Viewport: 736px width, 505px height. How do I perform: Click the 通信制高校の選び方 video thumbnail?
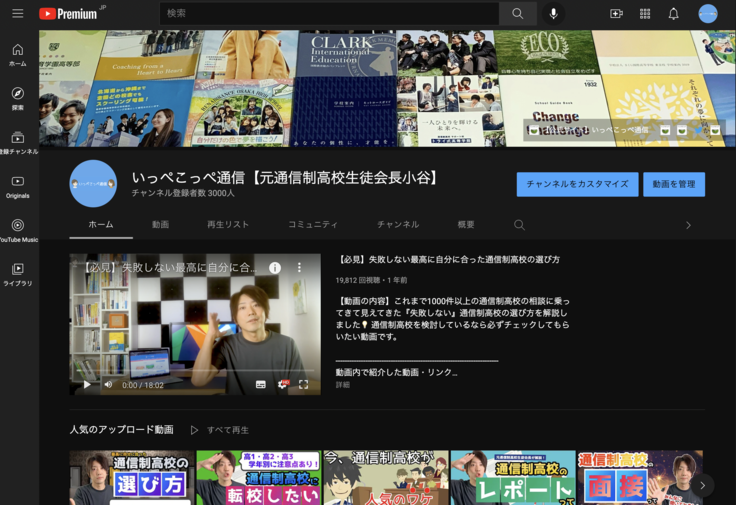130,478
